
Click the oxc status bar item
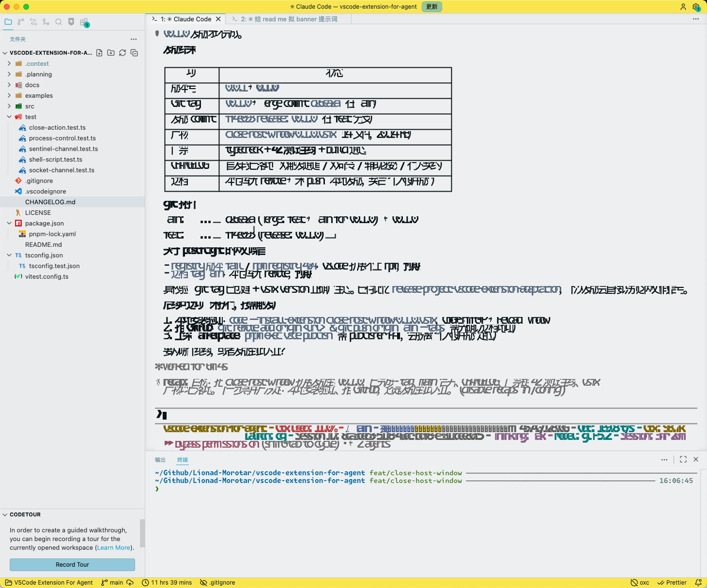point(640,583)
